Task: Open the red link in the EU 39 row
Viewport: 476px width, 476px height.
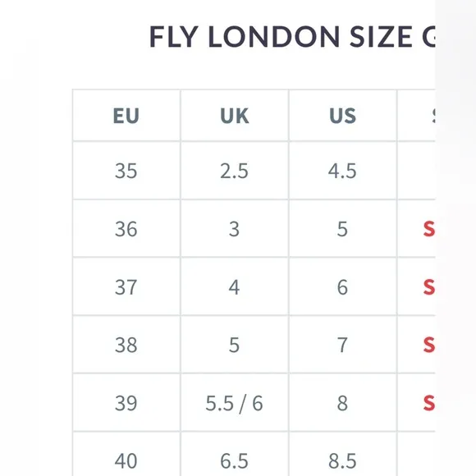Action: pyautogui.click(x=429, y=403)
